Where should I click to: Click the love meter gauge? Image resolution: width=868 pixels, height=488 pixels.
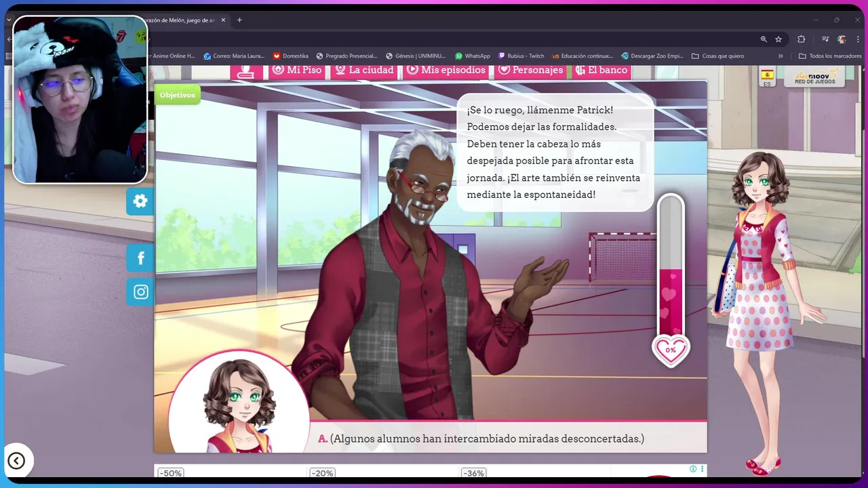671,266
